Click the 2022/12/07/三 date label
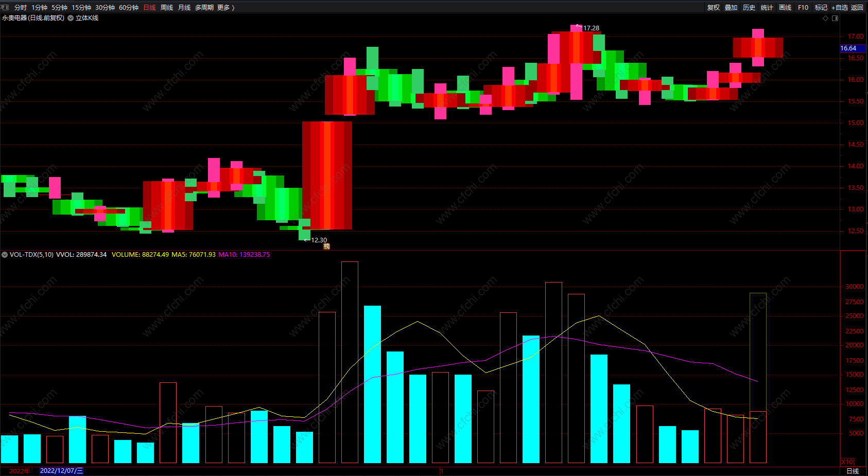Viewport: 868px width, 476px height. (61, 471)
